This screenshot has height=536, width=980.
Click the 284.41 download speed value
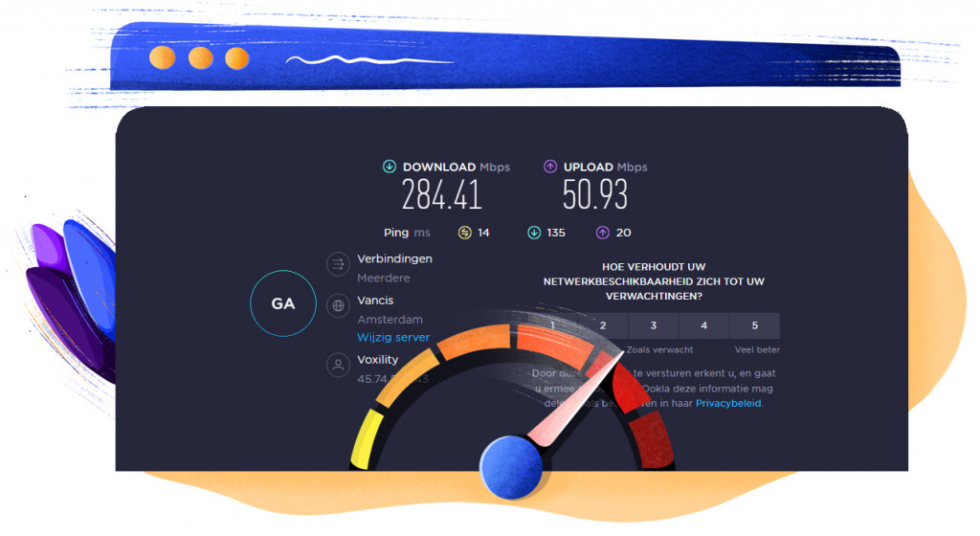[442, 195]
